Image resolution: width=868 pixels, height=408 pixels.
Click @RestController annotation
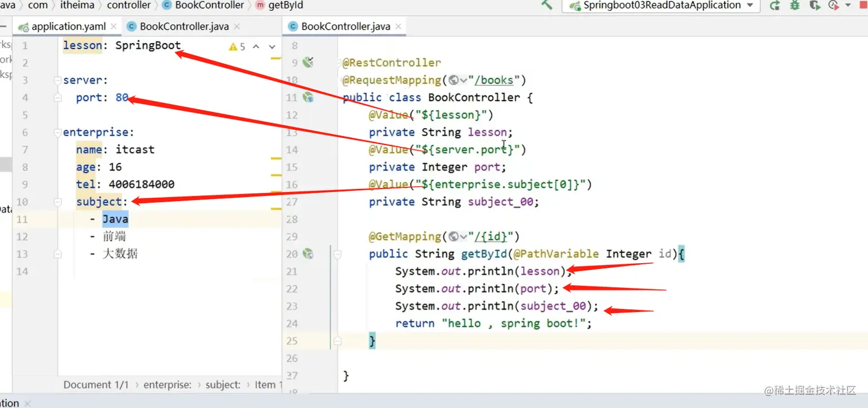[x=392, y=63]
